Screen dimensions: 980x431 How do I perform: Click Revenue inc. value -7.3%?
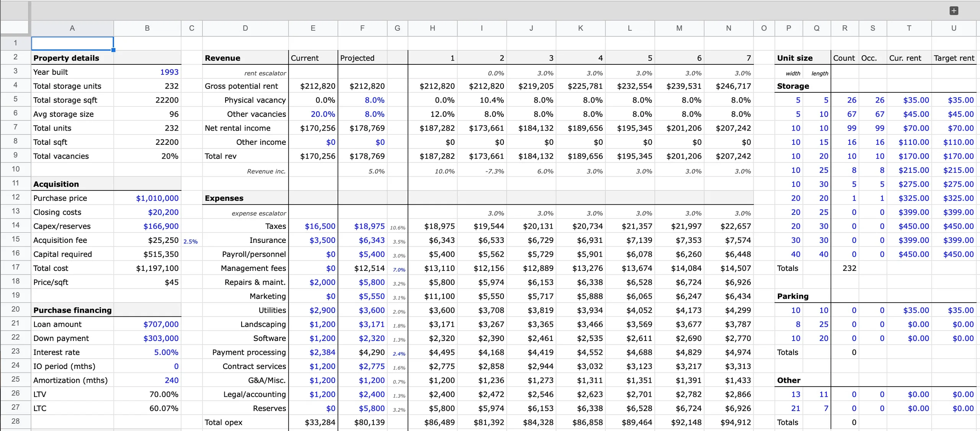[495, 171]
